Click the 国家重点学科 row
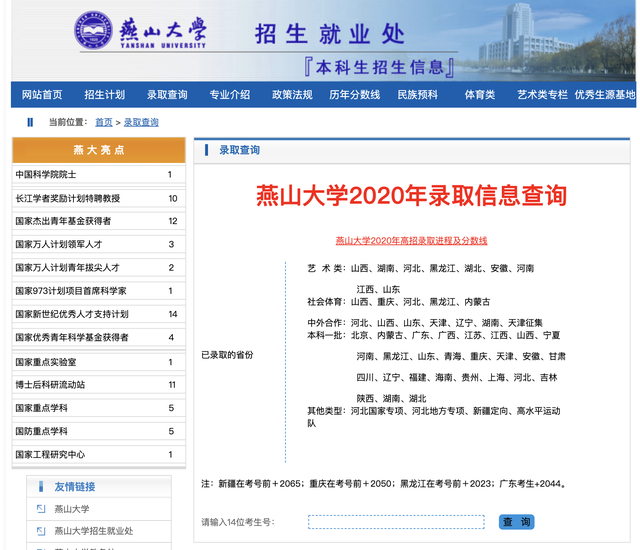This screenshot has width=640, height=550. pos(99,408)
